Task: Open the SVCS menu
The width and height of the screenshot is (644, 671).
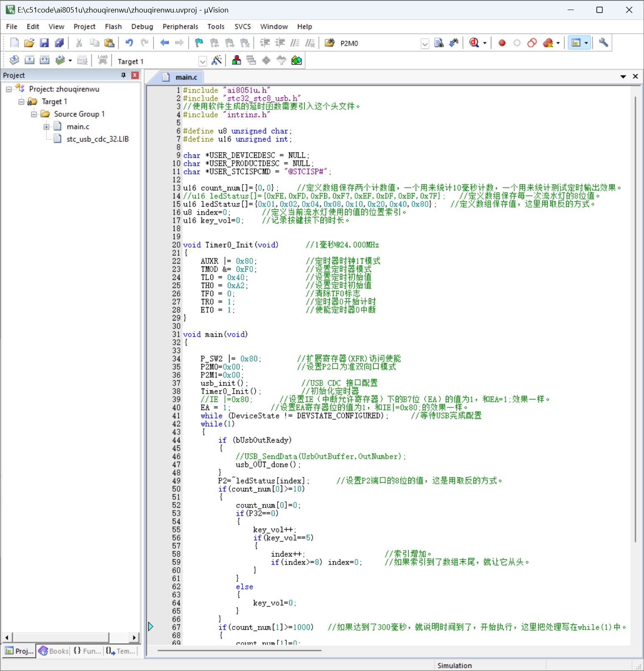Action: pos(242,26)
